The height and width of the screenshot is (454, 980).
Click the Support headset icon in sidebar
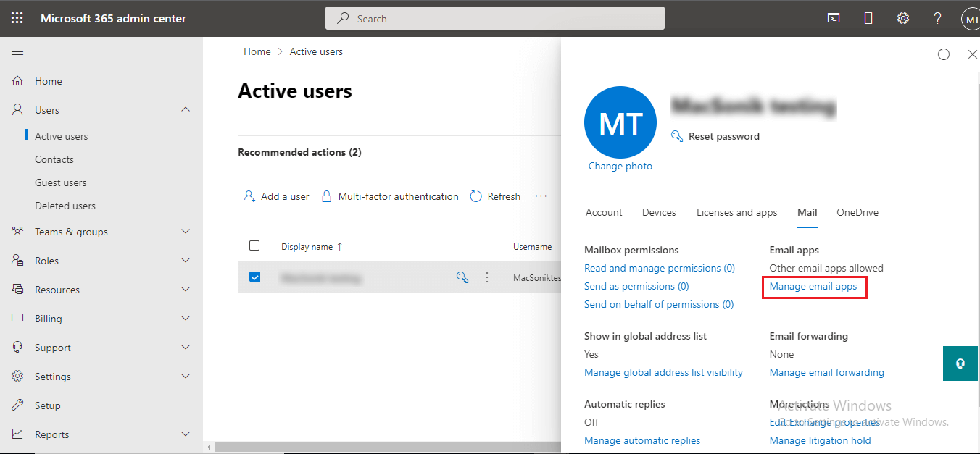[x=17, y=348]
